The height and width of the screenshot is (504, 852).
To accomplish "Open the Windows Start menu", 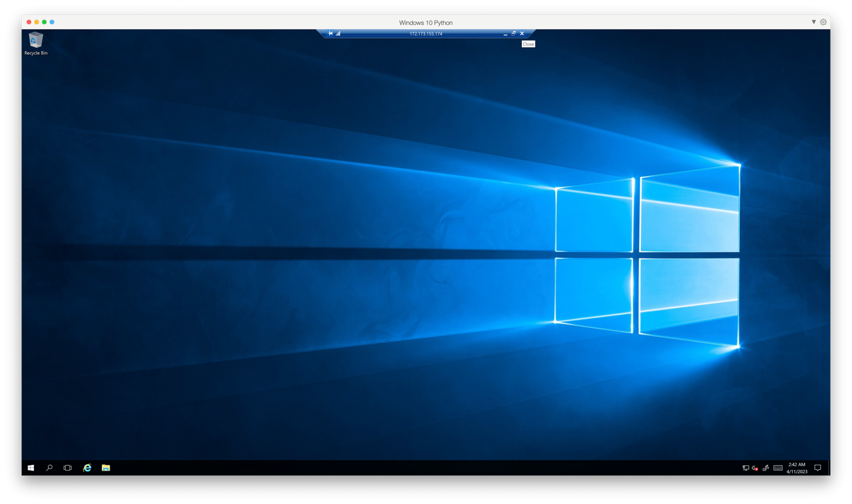I will [x=31, y=468].
